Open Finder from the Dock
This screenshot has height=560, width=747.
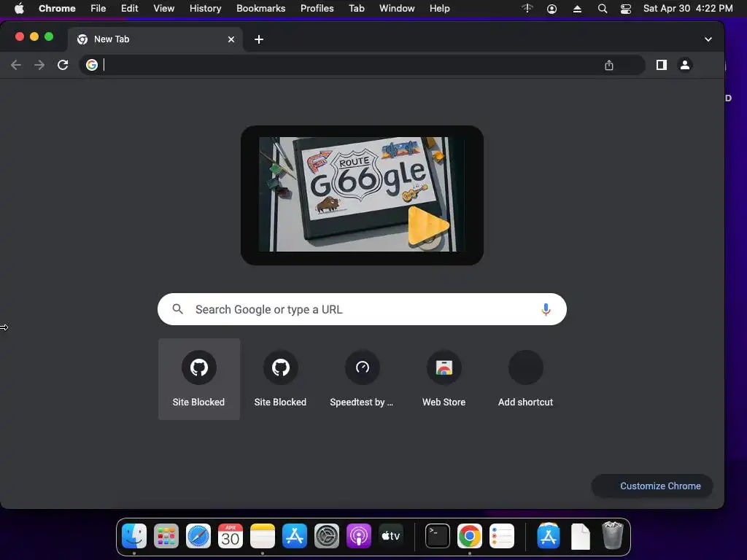click(x=134, y=536)
